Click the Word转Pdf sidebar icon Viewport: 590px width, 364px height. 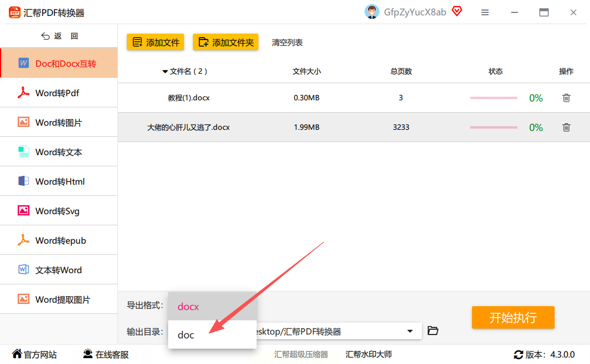[24, 93]
